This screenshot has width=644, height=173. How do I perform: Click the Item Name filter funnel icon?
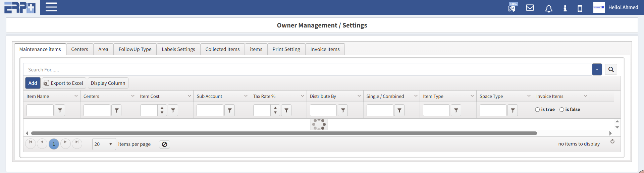coord(60,110)
